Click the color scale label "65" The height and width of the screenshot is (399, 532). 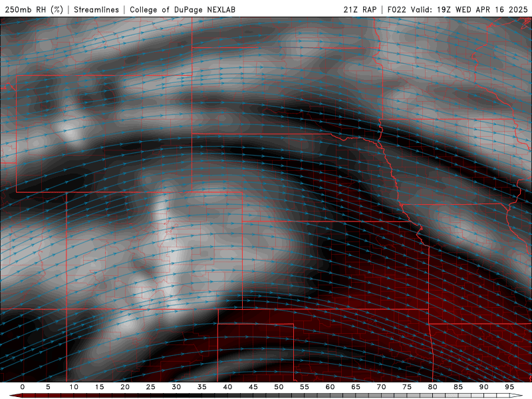point(356,387)
